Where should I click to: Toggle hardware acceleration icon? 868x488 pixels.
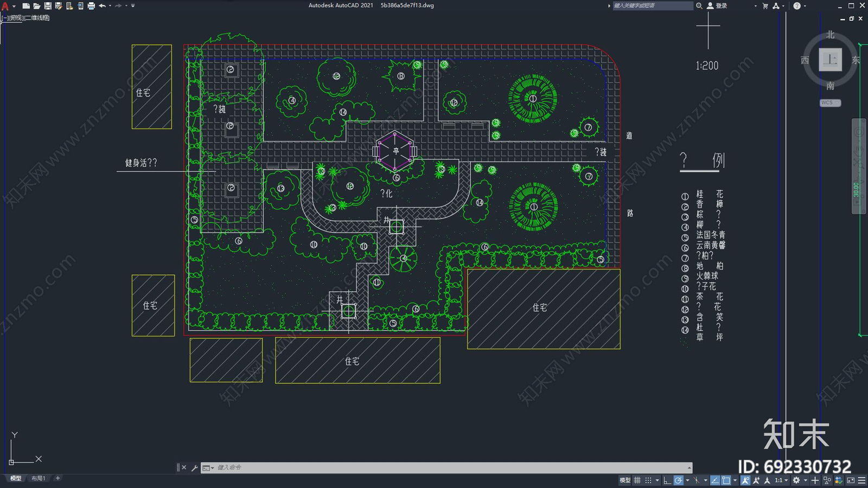[839, 480]
